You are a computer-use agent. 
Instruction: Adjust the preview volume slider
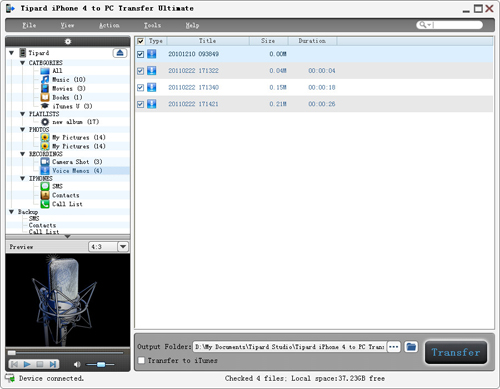click(100, 364)
